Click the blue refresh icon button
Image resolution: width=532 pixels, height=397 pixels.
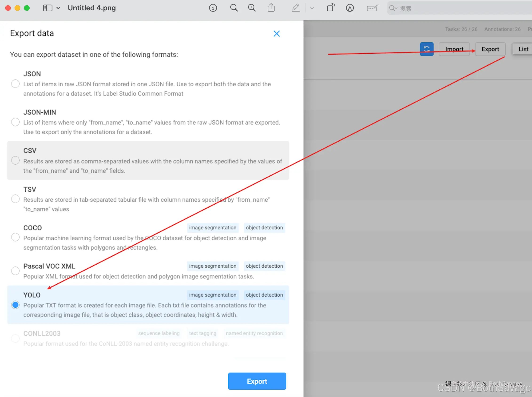click(x=426, y=49)
